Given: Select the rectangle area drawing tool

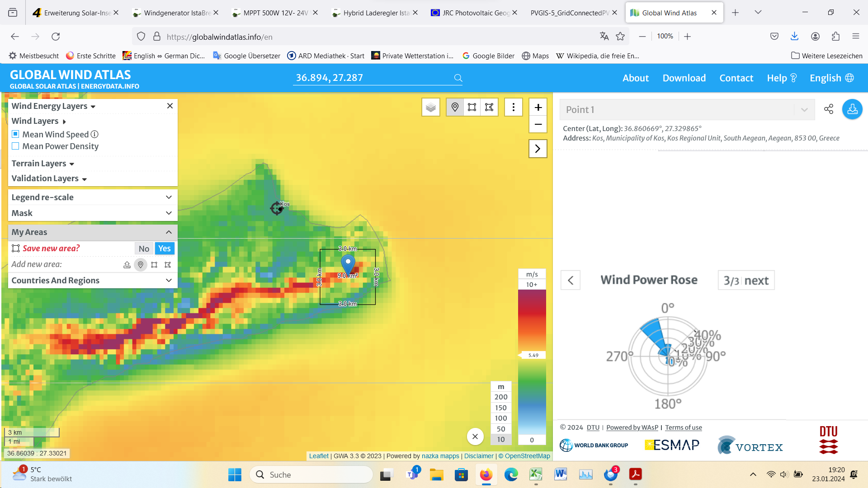Looking at the screenshot, I should 472,108.
